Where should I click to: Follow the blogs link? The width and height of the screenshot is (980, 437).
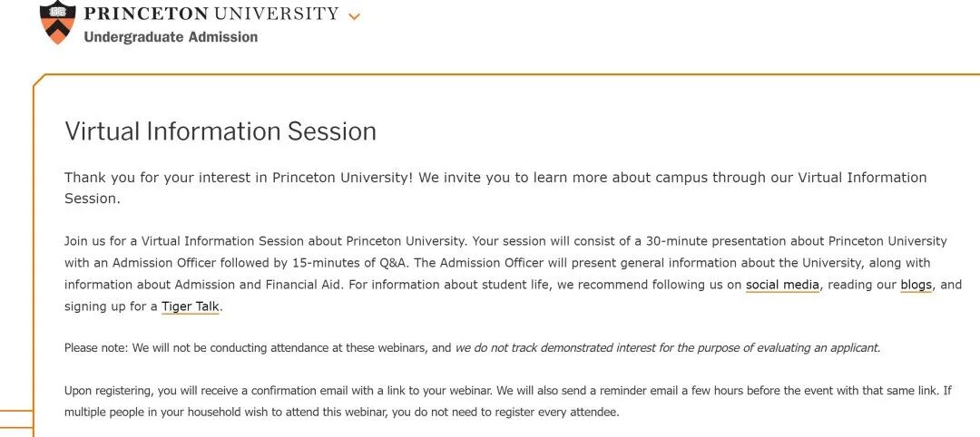point(916,285)
